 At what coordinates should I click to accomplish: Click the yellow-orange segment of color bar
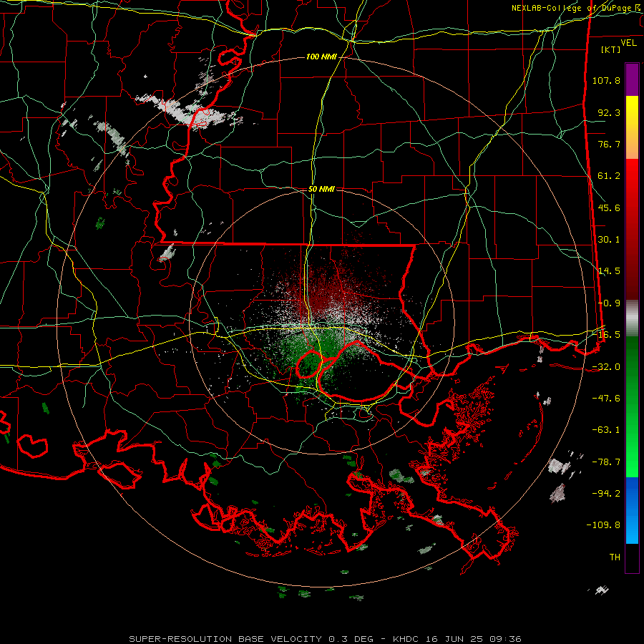632,127
